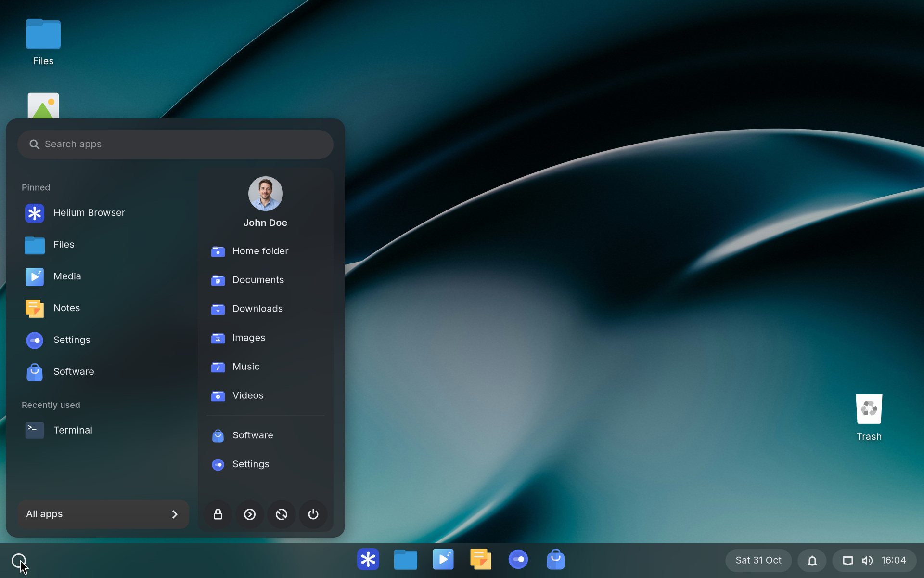Open the pinned Notes app
Viewport: 924px width, 578px height.
coord(103,308)
